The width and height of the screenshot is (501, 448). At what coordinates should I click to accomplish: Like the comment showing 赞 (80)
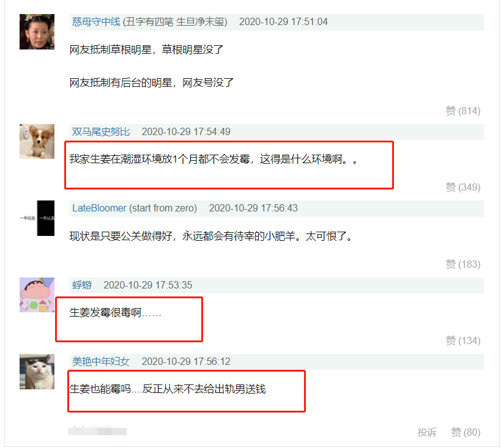click(x=466, y=432)
